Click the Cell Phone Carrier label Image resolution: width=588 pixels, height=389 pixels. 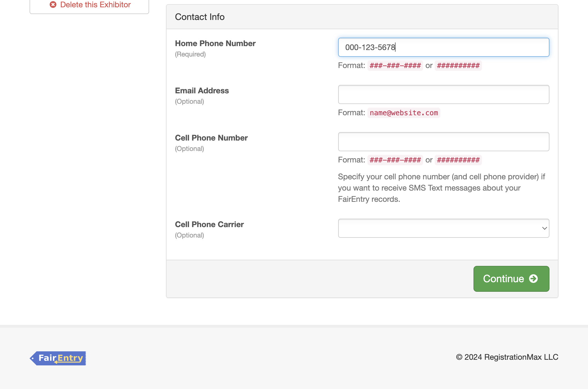click(x=209, y=224)
